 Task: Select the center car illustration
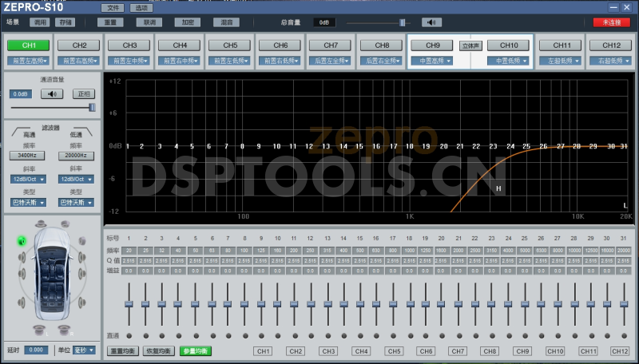click(x=53, y=274)
